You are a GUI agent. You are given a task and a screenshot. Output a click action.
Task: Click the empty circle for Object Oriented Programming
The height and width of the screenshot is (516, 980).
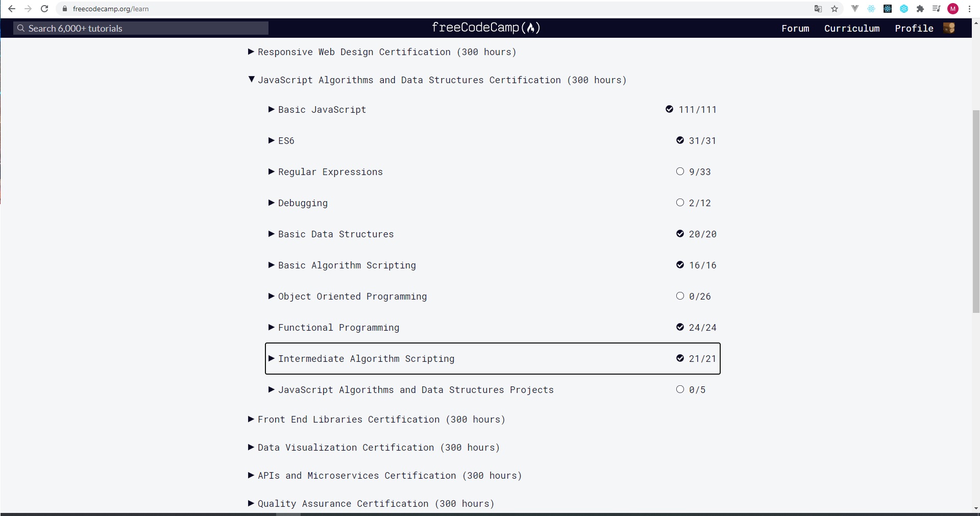pyautogui.click(x=680, y=296)
